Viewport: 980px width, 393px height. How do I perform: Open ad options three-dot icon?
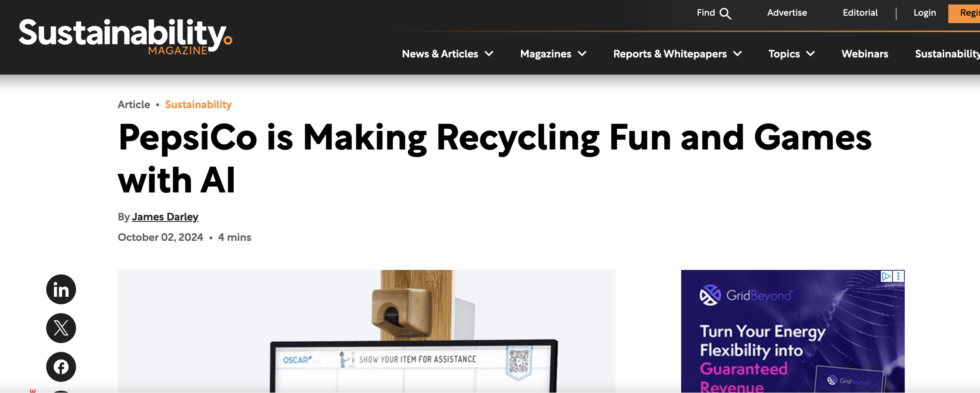[898, 277]
